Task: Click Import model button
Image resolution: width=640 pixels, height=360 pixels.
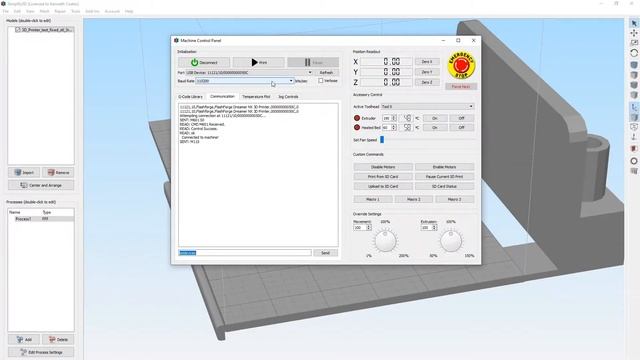Action: 24,173
